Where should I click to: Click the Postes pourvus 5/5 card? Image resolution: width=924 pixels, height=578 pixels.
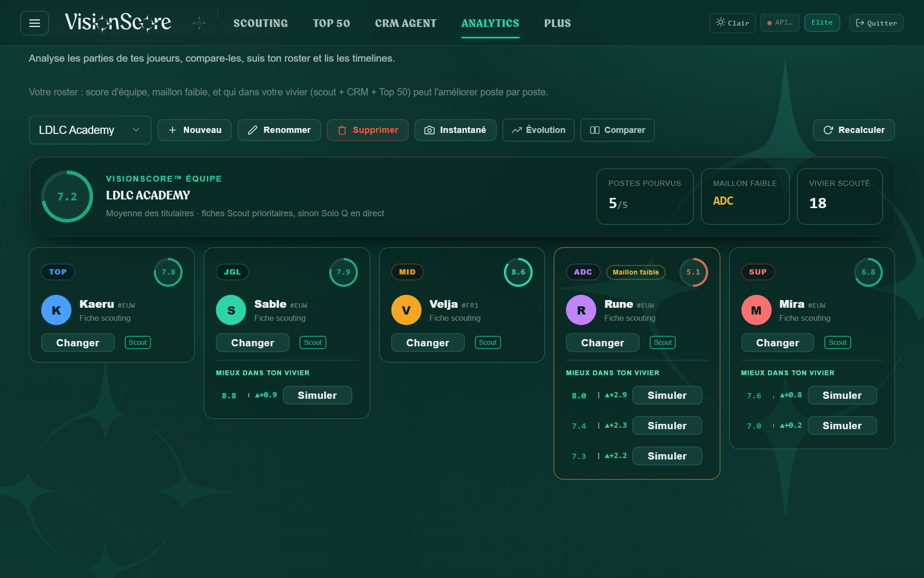click(x=645, y=197)
